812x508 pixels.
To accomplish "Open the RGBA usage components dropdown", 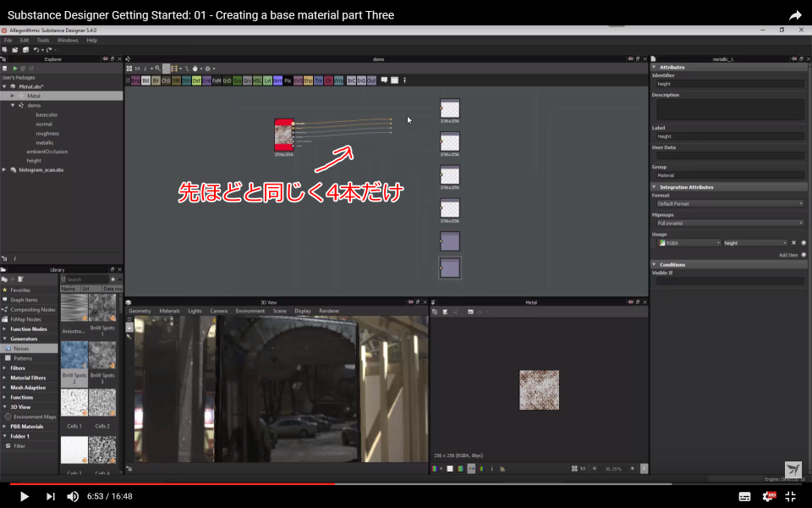I will tap(689, 243).
